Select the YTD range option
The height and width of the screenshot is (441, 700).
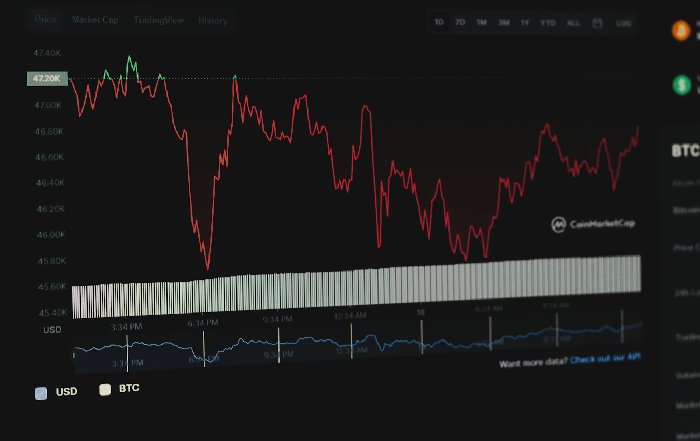[x=548, y=22]
